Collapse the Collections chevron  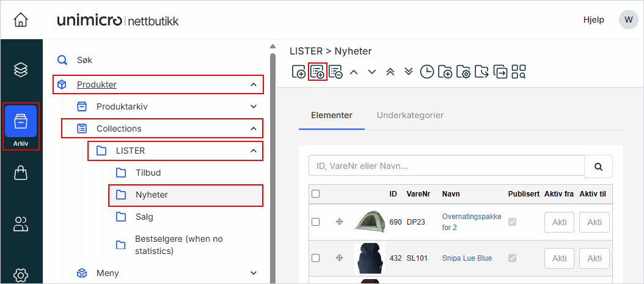click(x=254, y=129)
